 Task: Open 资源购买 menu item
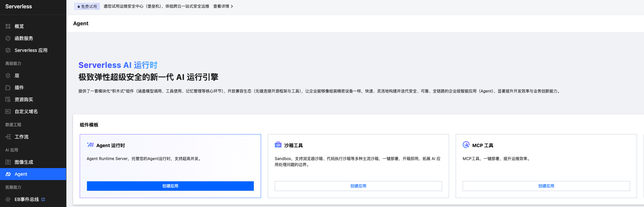(x=33, y=100)
